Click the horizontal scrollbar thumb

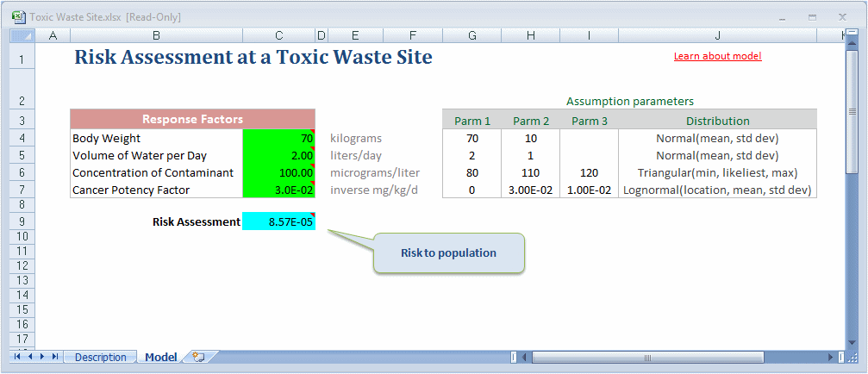point(647,358)
